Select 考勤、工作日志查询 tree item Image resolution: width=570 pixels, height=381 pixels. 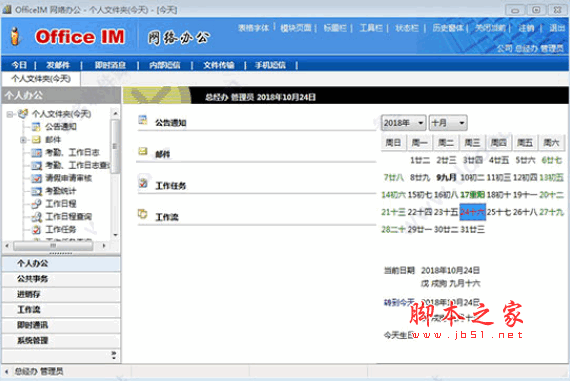77,165
